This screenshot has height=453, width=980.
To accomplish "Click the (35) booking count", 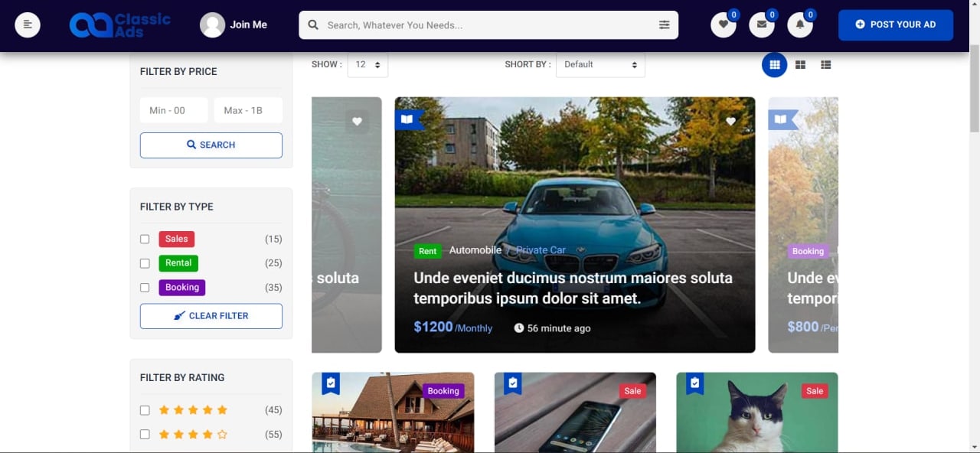I will [x=273, y=288].
